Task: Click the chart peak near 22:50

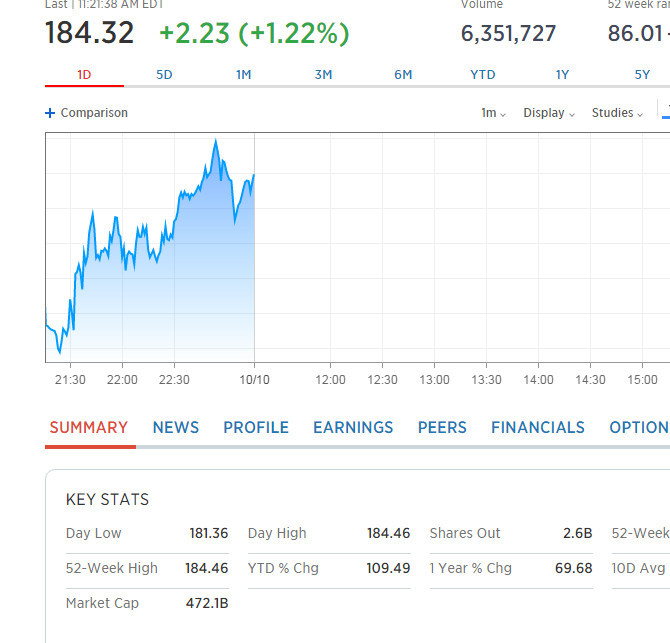Action: 216,141
